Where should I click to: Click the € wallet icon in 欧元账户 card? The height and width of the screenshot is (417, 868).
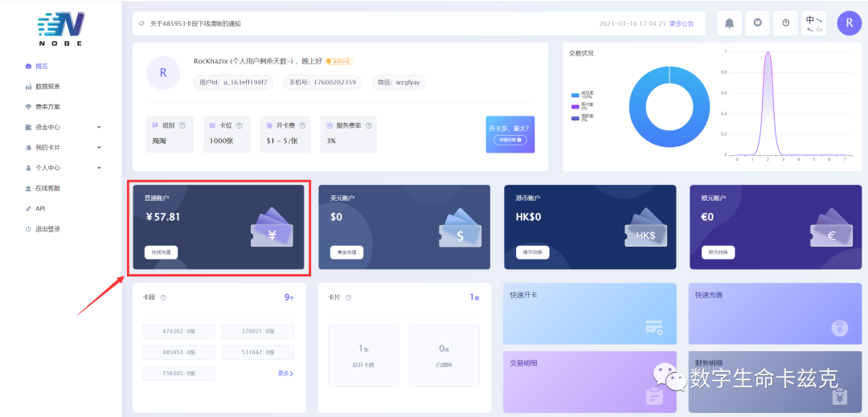point(831,227)
